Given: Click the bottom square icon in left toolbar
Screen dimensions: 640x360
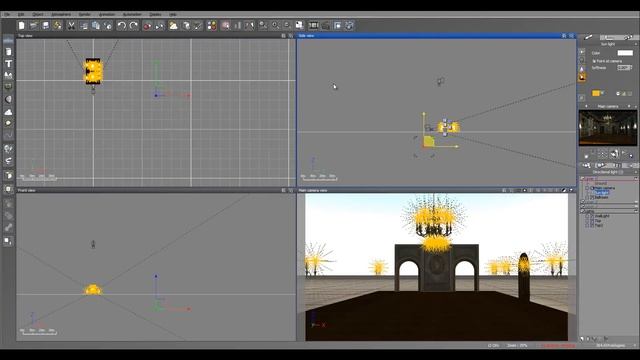Looking at the screenshot, I should coord(8,241).
